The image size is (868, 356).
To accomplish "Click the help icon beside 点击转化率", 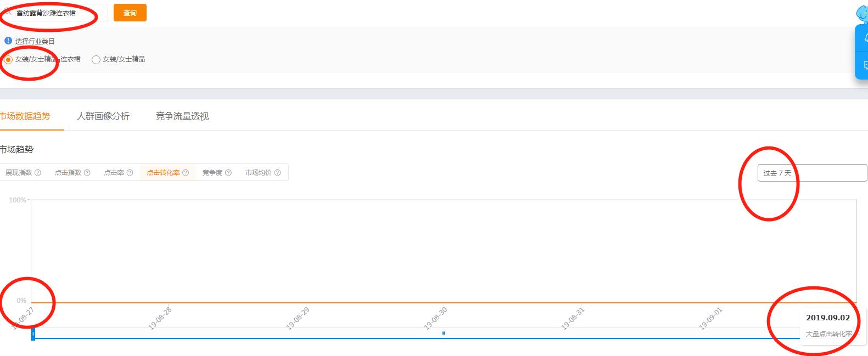I will point(186,173).
